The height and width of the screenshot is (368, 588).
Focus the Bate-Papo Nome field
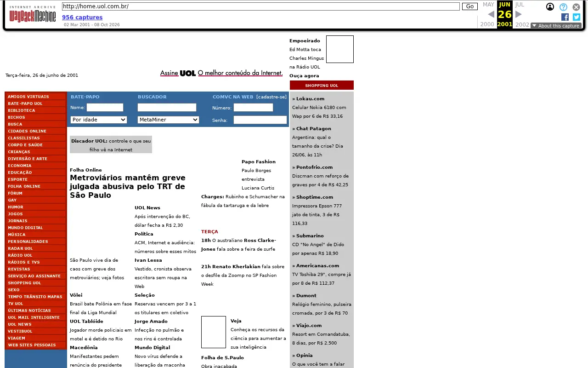click(105, 108)
